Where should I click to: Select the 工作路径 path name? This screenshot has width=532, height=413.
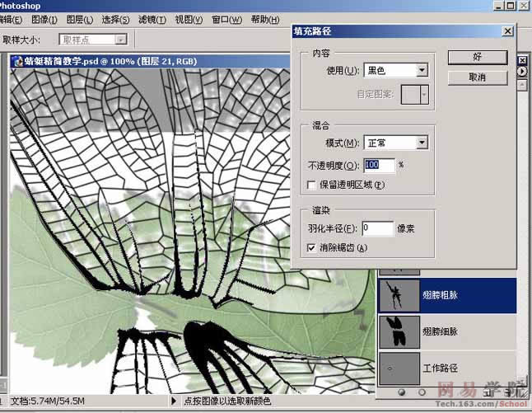[440, 368]
